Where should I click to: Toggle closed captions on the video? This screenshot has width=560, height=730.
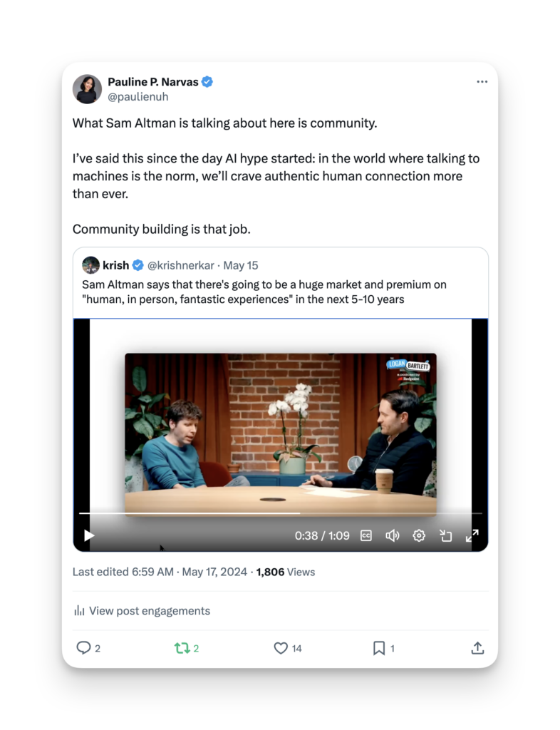pyautogui.click(x=366, y=535)
